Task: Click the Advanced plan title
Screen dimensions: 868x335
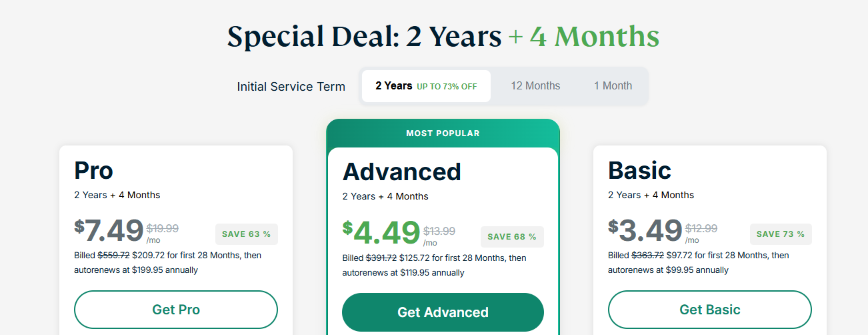Action: point(401,172)
